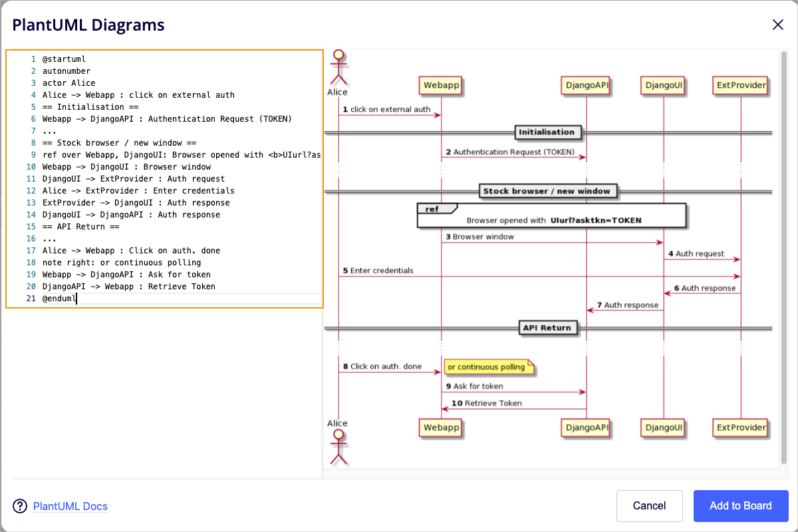Screen dimensions: 798x532
Task: Click code line 'Alice -> ExtProvider : Enter credentials'
Action: click(x=138, y=191)
